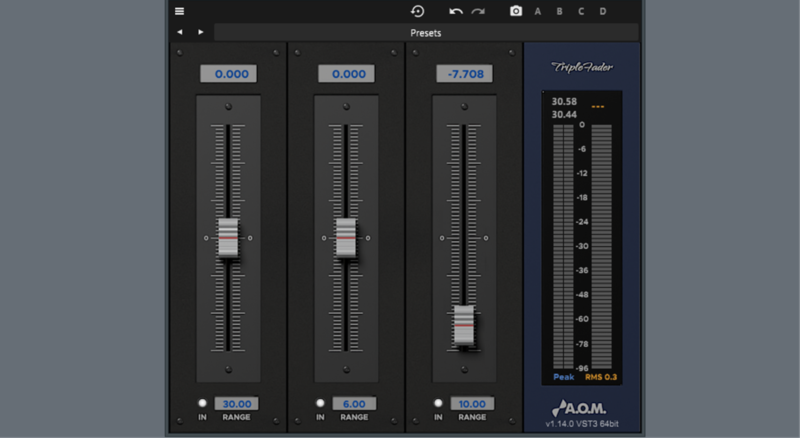Click the 30.00 range value field
This screenshot has height=438, width=800.
coord(236,404)
